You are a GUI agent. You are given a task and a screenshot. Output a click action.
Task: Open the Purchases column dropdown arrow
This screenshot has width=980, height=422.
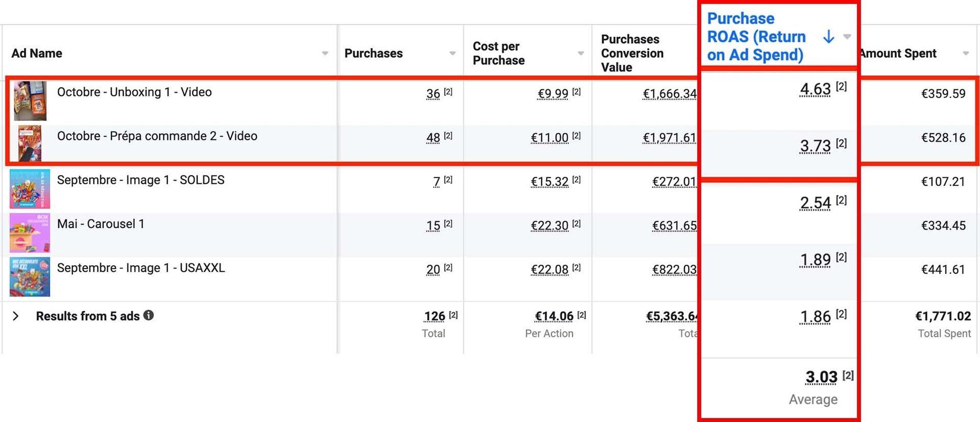[452, 54]
